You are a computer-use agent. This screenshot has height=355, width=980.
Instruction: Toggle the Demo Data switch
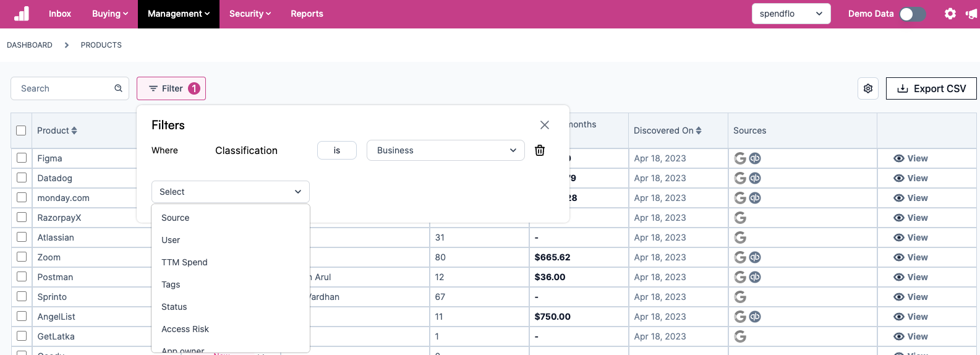913,14
